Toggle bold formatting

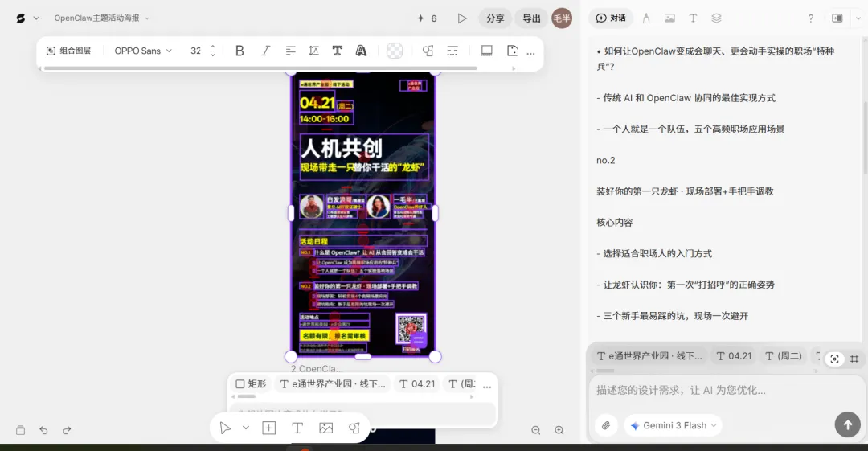[240, 51]
